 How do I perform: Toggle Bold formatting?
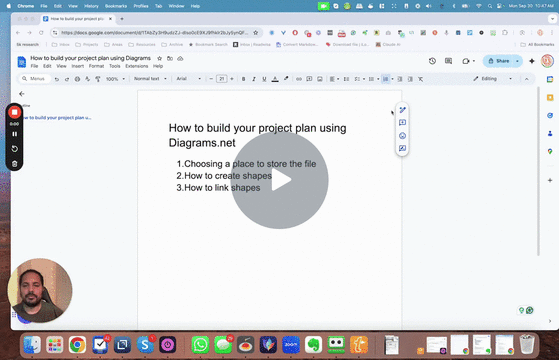click(243, 79)
